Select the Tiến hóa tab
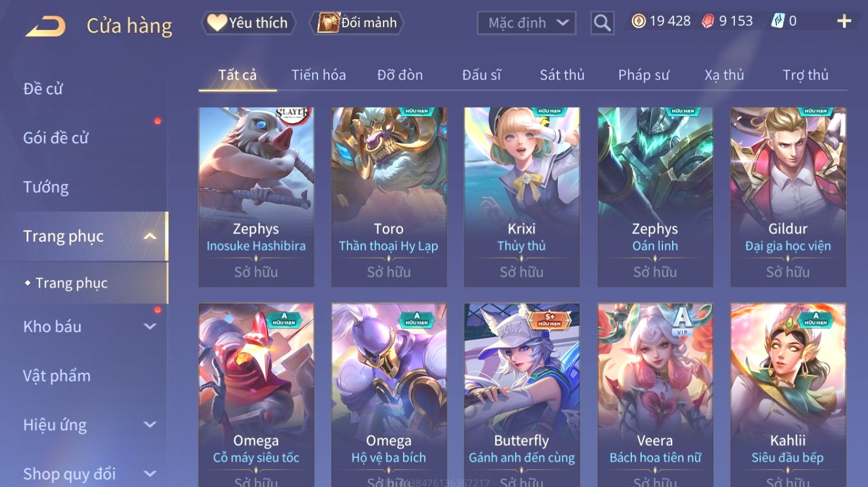The image size is (868, 487). click(319, 75)
